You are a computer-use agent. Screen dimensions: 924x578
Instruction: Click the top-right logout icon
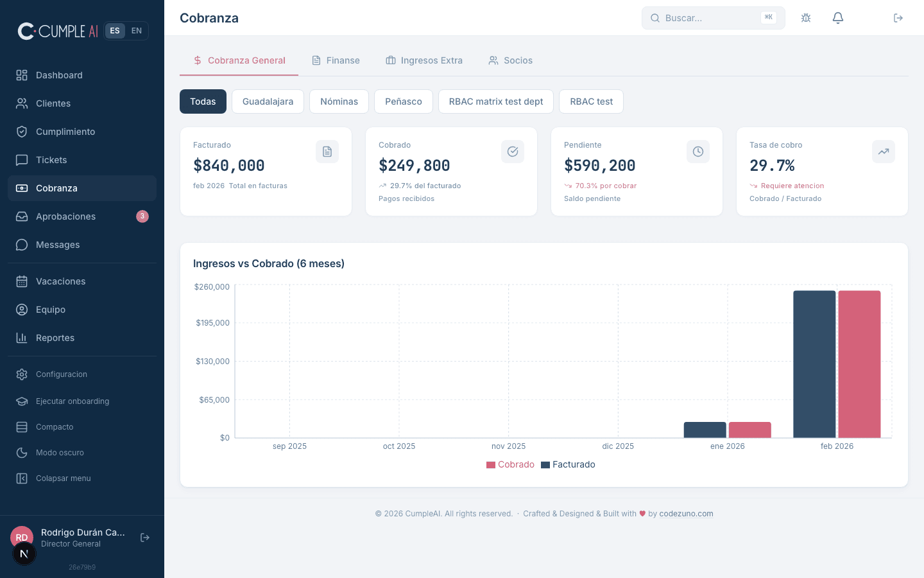tap(898, 18)
